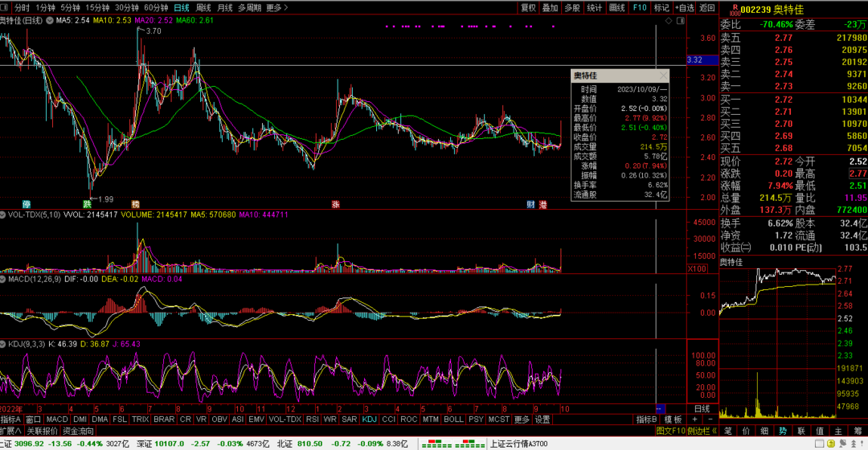Select the KDJ indicator tab

[369, 419]
